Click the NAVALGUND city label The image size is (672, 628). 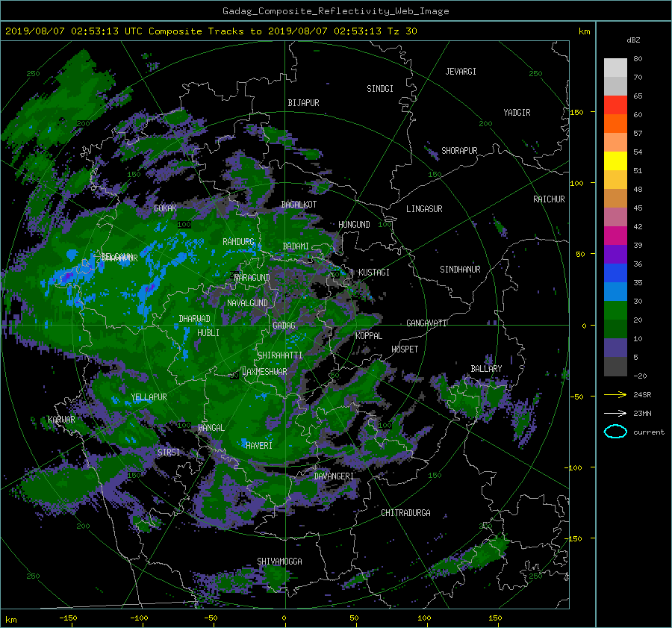(x=247, y=303)
